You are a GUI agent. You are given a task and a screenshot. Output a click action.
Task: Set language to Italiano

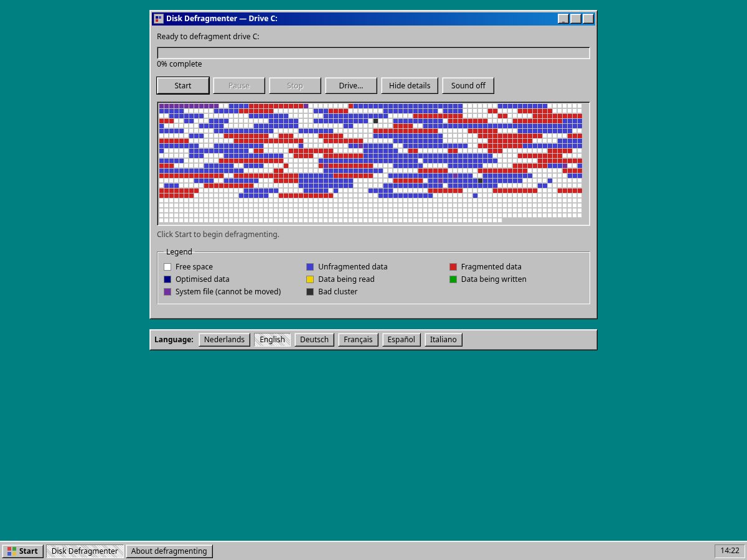point(443,340)
